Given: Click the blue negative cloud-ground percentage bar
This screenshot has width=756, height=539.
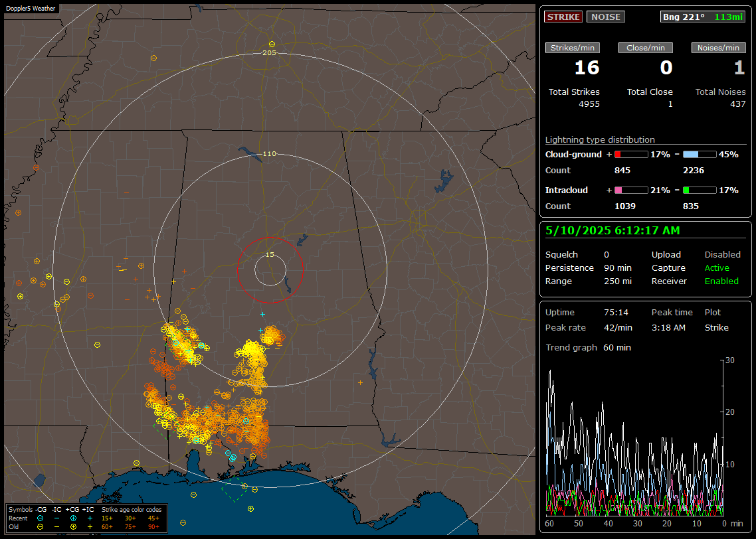Looking at the screenshot, I should (x=700, y=155).
